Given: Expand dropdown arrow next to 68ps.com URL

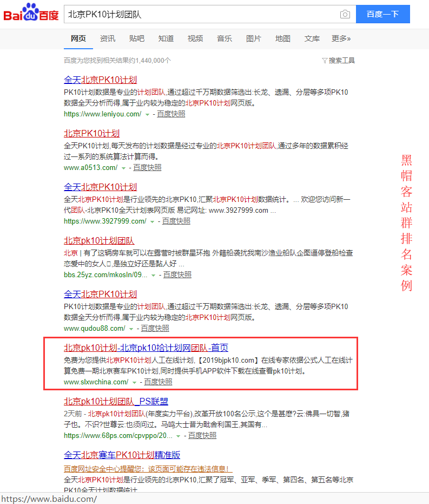Looking at the screenshot, I should tap(179, 436).
